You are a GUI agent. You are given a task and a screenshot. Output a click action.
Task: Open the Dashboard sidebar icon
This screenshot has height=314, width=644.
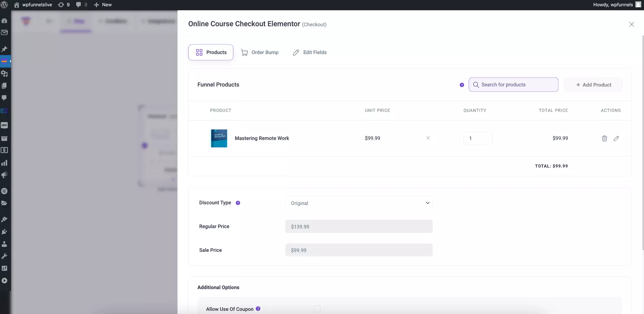(x=4, y=21)
